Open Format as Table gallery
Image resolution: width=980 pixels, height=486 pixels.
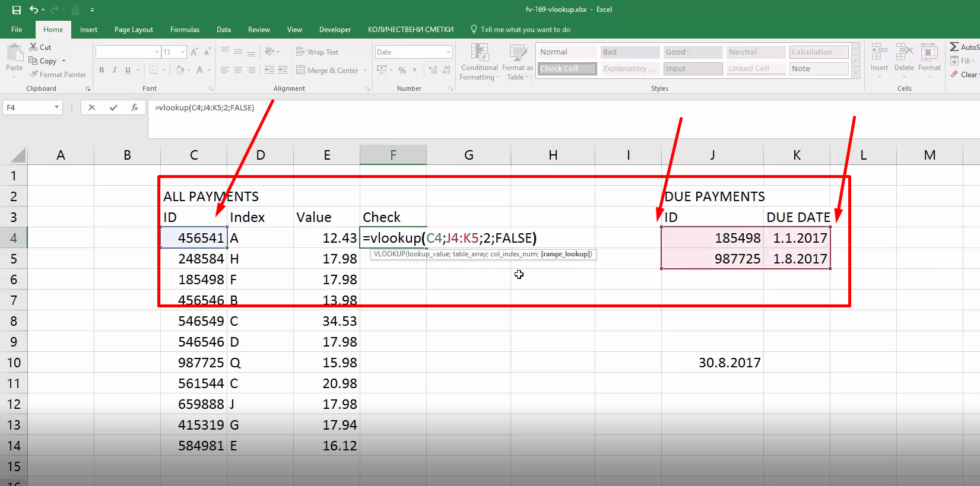[518, 62]
